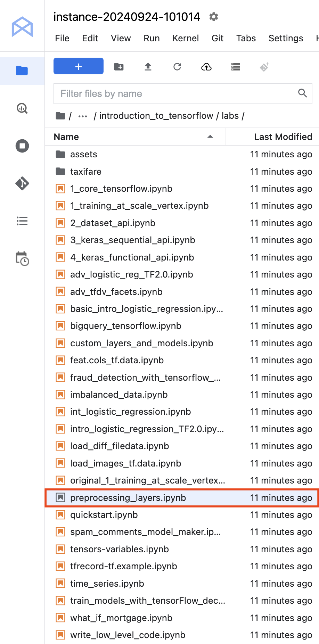Open the Kernel menu
This screenshot has width=319, height=644.
[186, 38]
